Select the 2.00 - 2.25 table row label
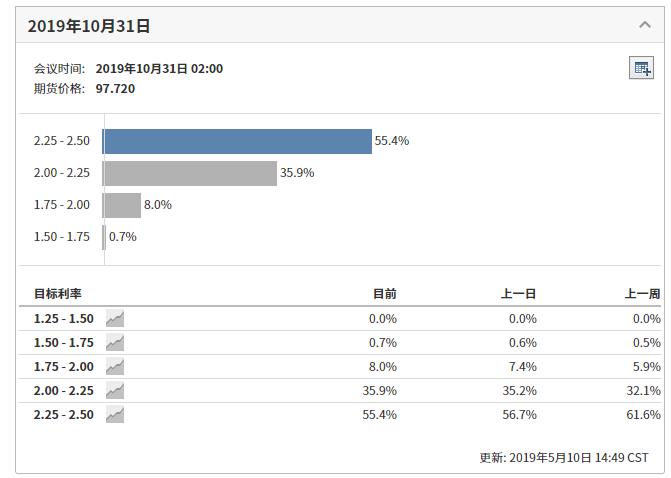This screenshot has height=478, width=671. pos(64,391)
